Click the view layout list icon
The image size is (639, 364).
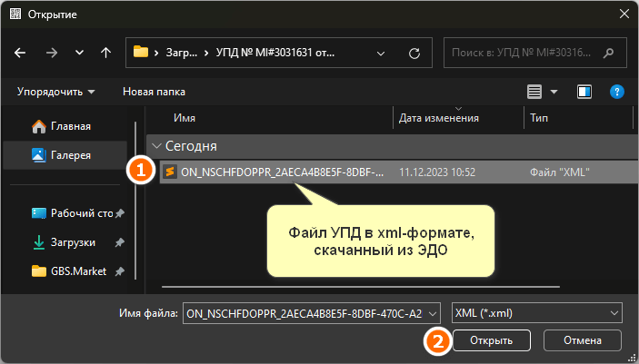pos(534,92)
